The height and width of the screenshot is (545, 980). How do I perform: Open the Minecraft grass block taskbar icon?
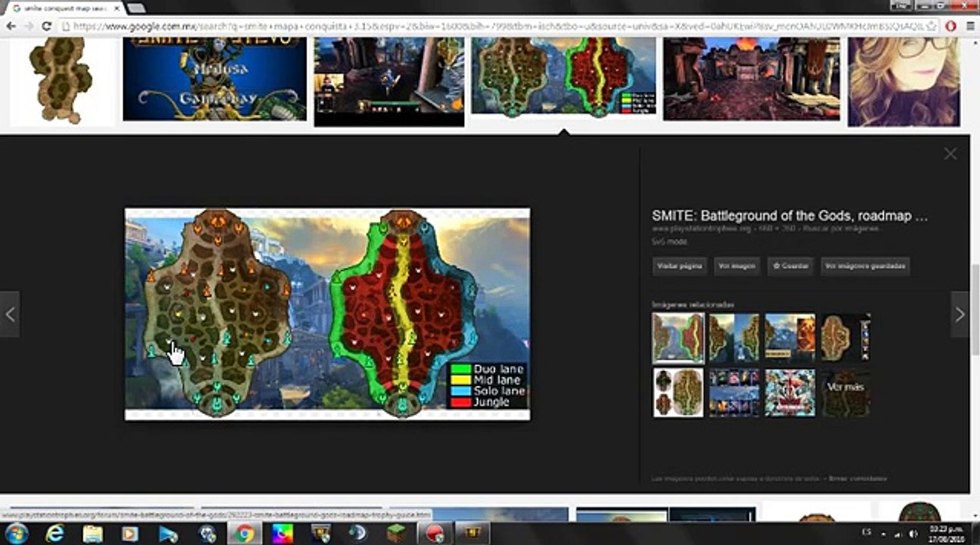pyautogui.click(x=396, y=534)
